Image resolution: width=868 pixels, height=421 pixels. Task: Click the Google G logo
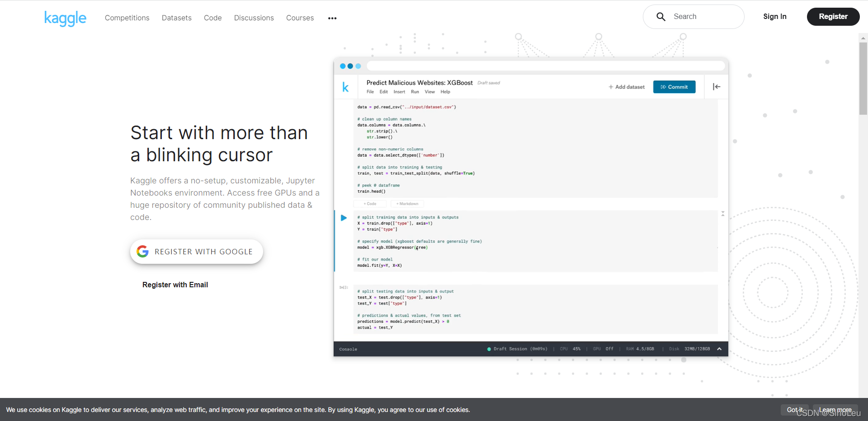(x=143, y=252)
